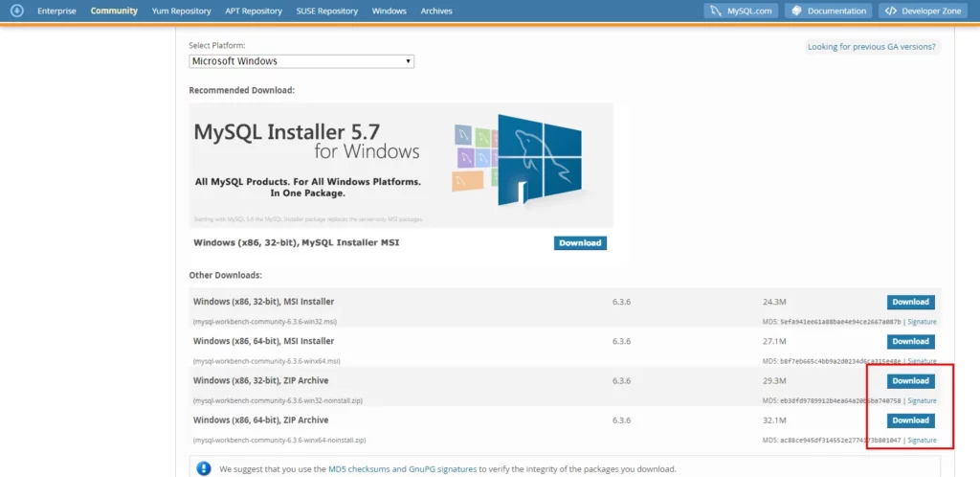Select the 'Windows (x86, 64-bit), MSI Installer' title
Screen dimensions: 980x477
(264, 341)
